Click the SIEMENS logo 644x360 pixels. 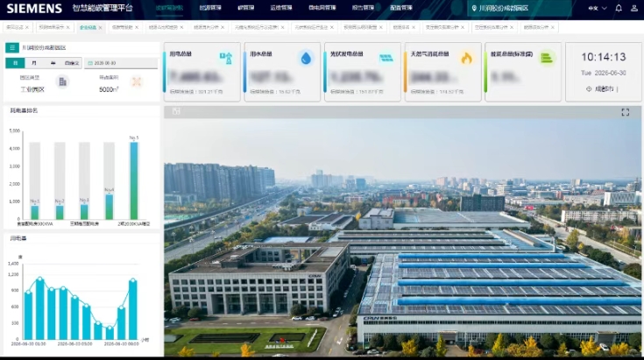click(x=34, y=8)
